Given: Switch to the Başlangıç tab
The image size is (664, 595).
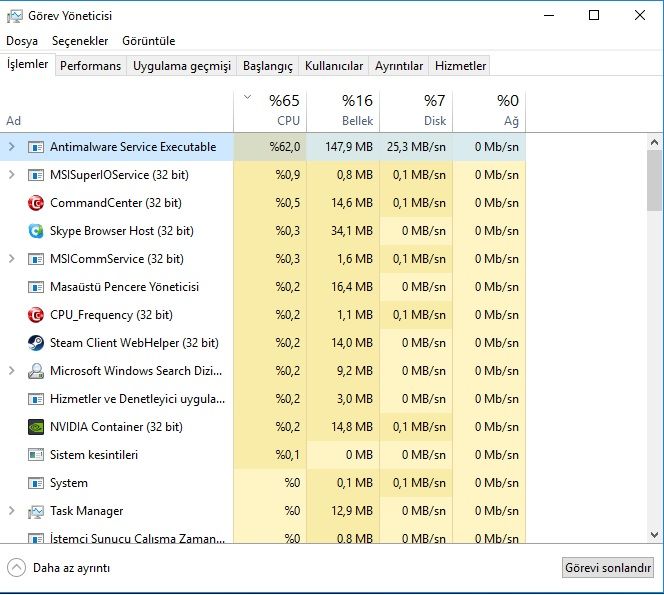Looking at the screenshot, I should coord(268,66).
